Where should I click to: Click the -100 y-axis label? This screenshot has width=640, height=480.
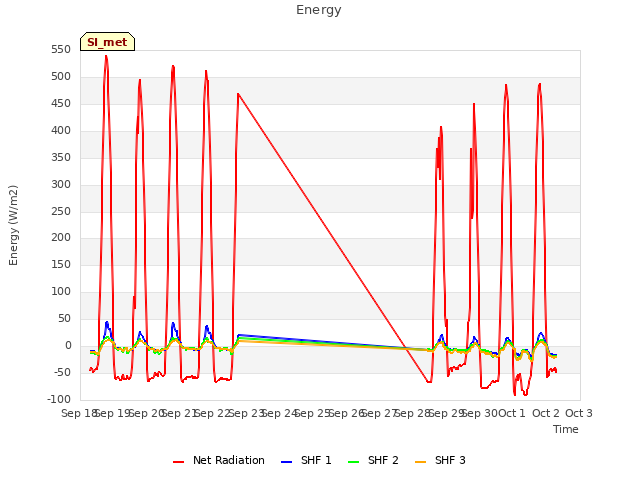pyautogui.click(x=59, y=399)
